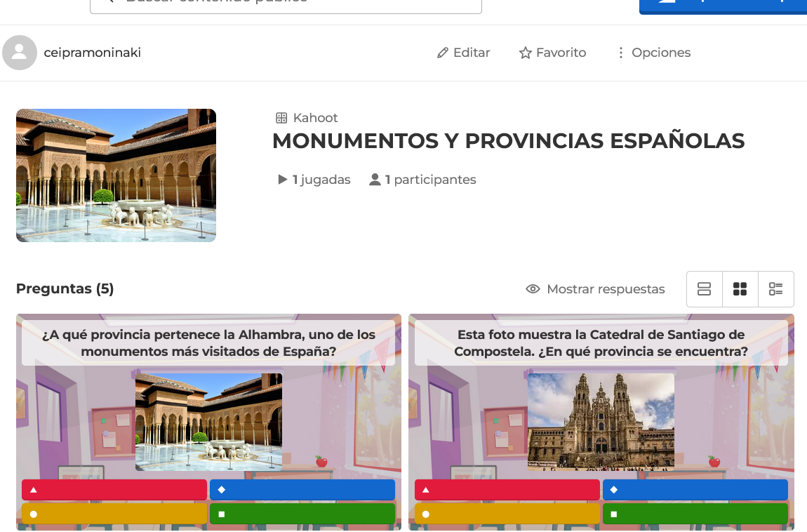
Task: Toggle this kahoot as favorite
Action: pos(552,52)
